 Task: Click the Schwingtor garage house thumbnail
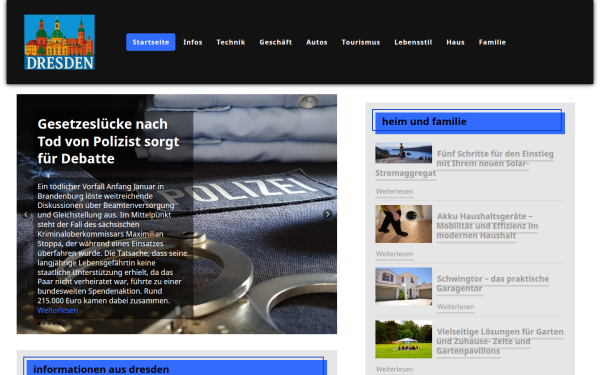pos(404,286)
